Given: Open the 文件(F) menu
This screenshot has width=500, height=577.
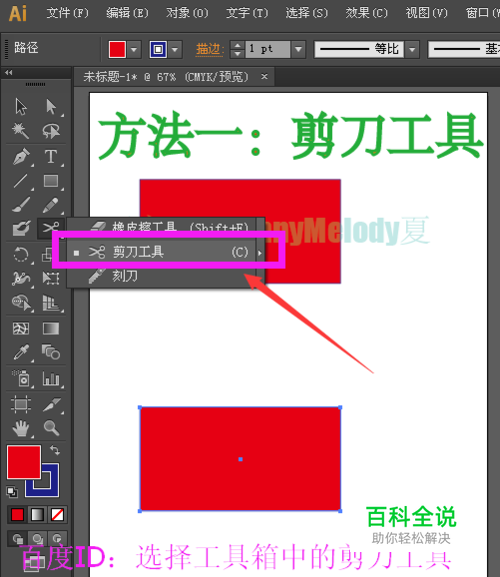Looking at the screenshot, I should (68, 13).
